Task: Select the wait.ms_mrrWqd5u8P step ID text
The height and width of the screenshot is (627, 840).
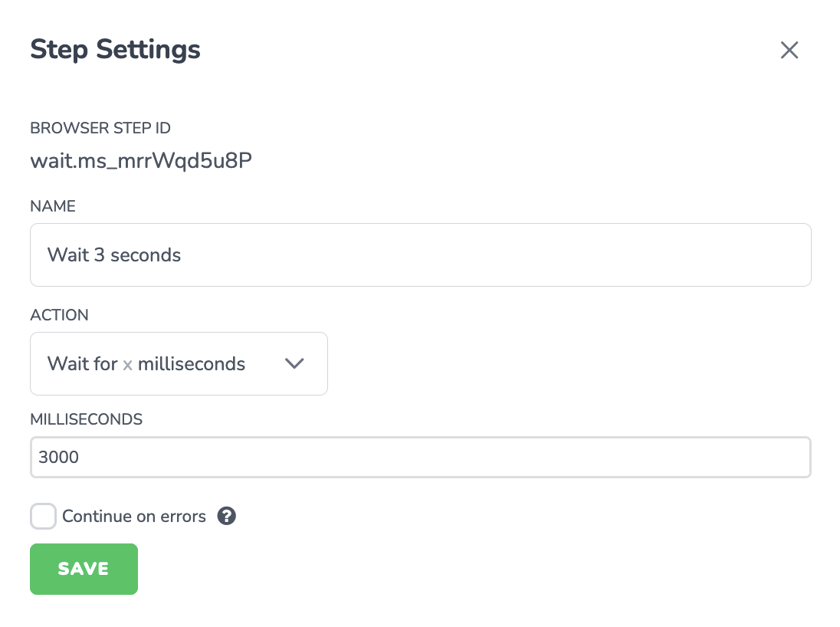Action: pyautogui.click(x=141, y=161)
